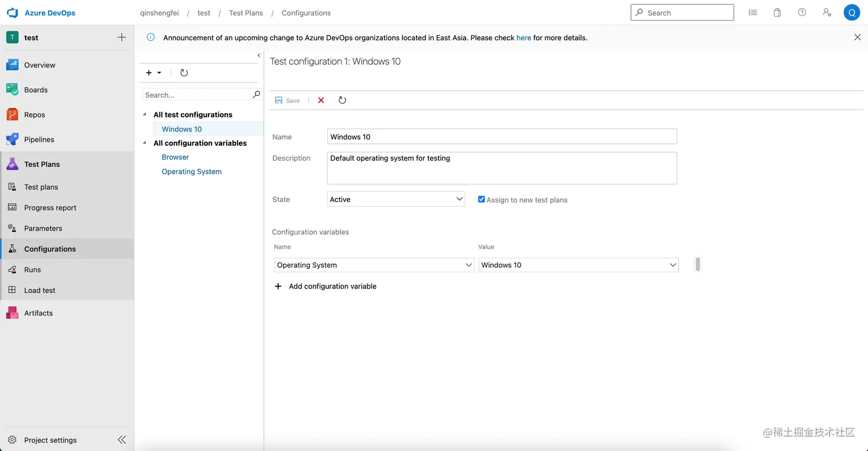Collapse All configuration variables node
The width and height of the screenshot is (868, 451).
145,143
